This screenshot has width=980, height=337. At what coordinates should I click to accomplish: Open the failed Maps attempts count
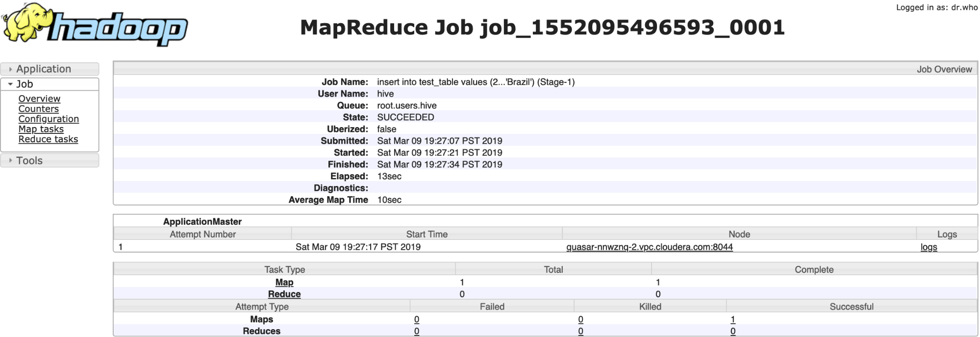point(417,319)
